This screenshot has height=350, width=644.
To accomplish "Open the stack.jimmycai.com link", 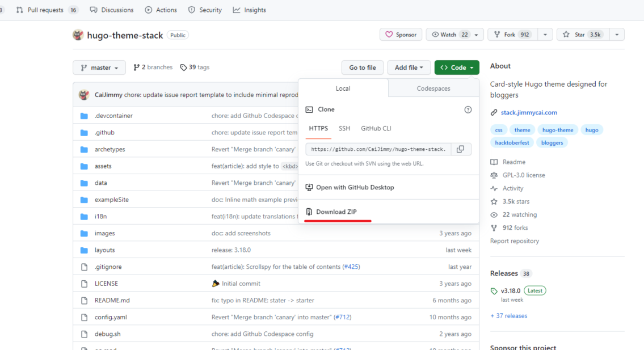I will tap(529, 112).
